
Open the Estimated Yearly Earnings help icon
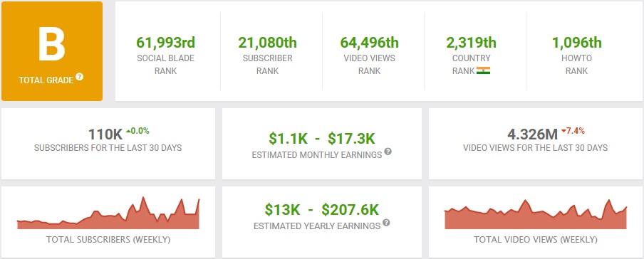(386, 223)
